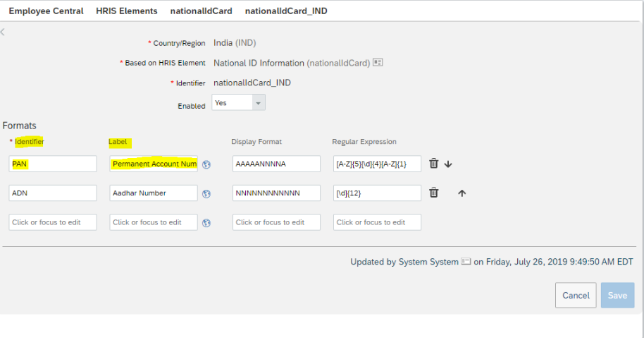Edit Permanent Account Number label field
Screen dimensions: 644x338
[154, 164]
